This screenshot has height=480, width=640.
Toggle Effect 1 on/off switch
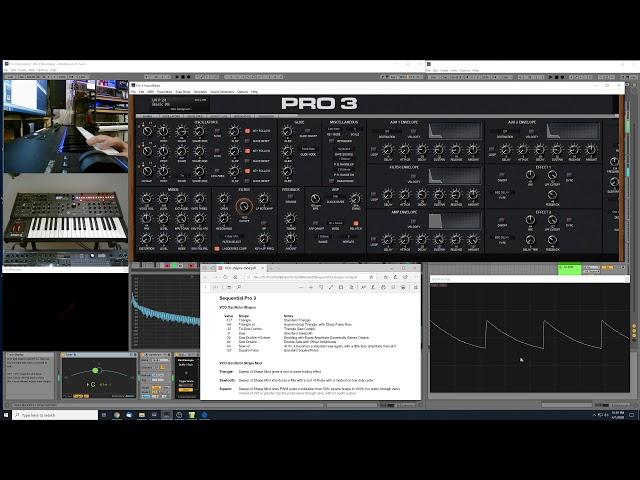pos(502,175)
